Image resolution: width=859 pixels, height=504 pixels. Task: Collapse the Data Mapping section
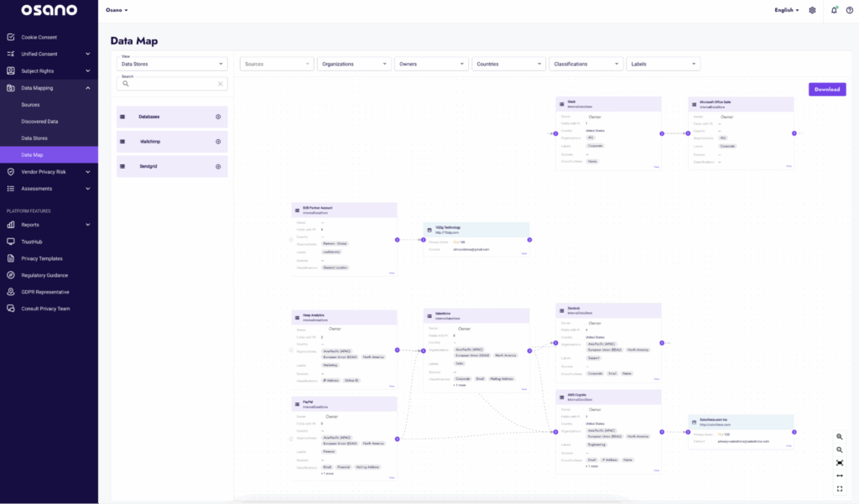pos(87,88)
